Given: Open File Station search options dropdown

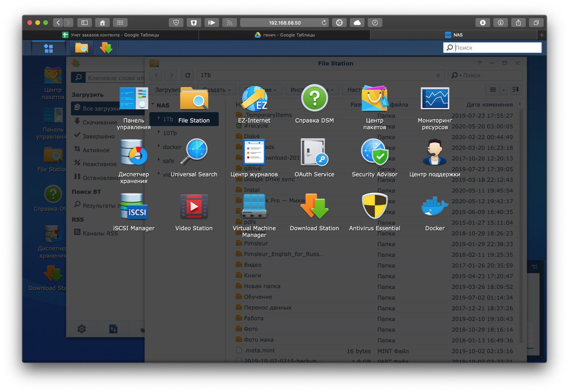Looking at the screenshot, I should point(456,76).
